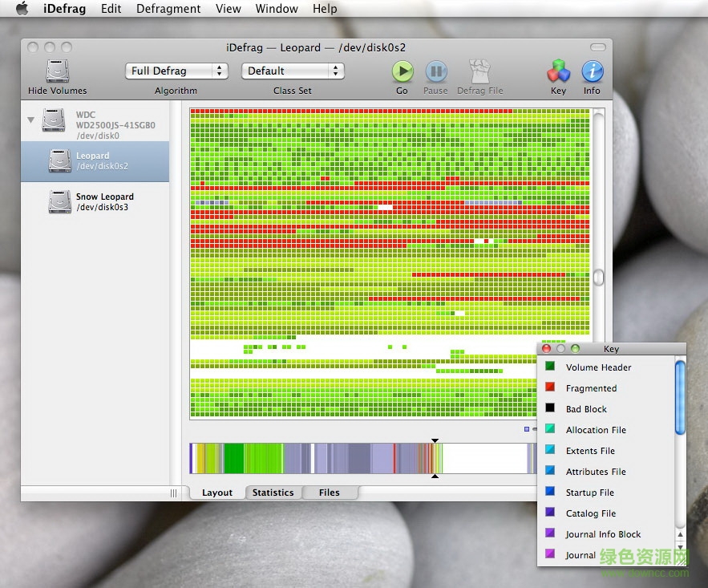Screen dimensions: 708x588
Task: Click the Hide Volumes drive icon
Action: (x=57, y=71)
